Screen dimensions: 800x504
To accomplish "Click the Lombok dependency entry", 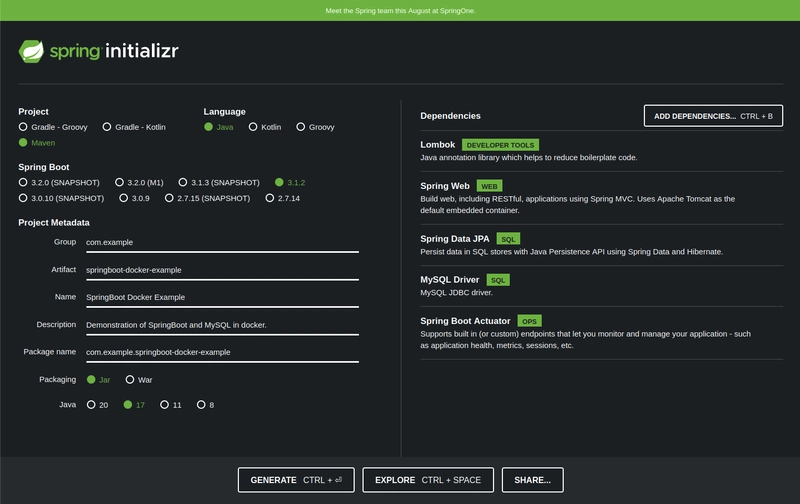I will 602,151.
